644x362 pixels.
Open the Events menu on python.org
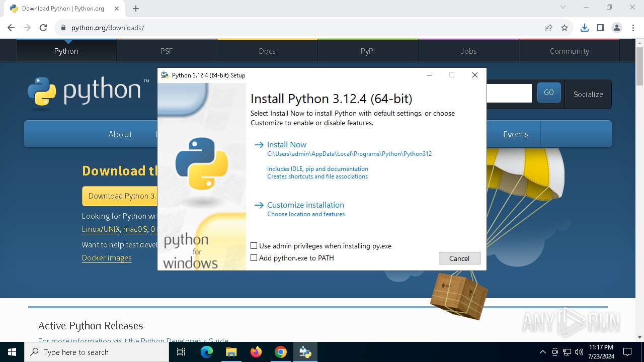point(516,134)
